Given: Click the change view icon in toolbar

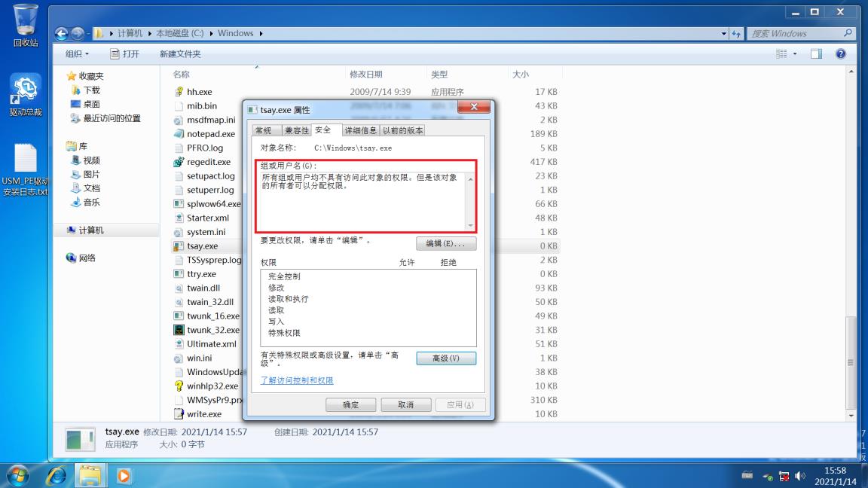Looking at the screenshot, I should [781, 53].
